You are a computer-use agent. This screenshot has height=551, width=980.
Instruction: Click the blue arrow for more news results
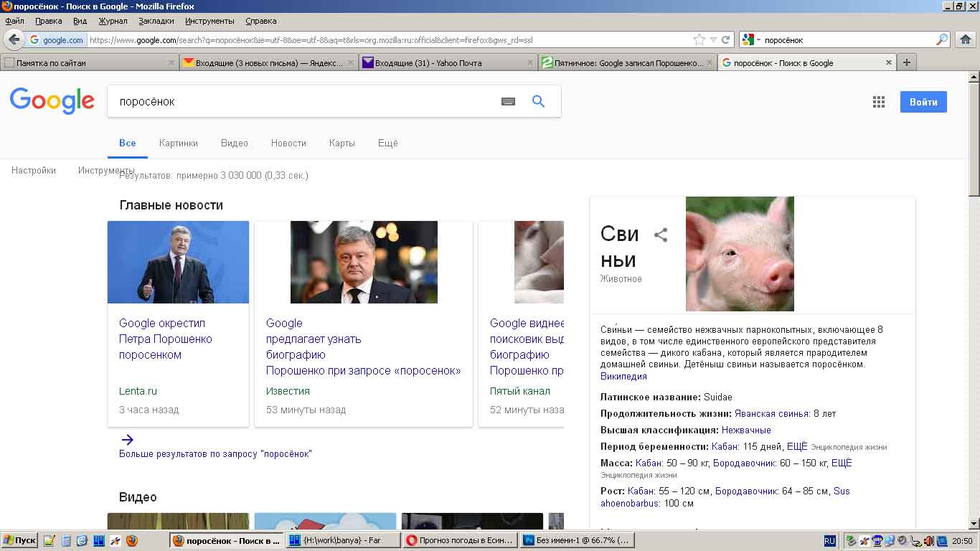point(127,440)
